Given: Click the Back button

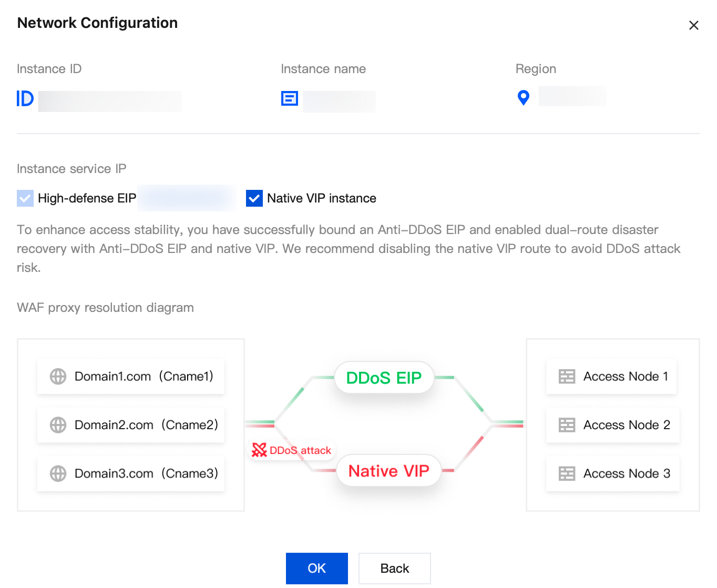Looking at the screenshot, I should click(394, 568).
